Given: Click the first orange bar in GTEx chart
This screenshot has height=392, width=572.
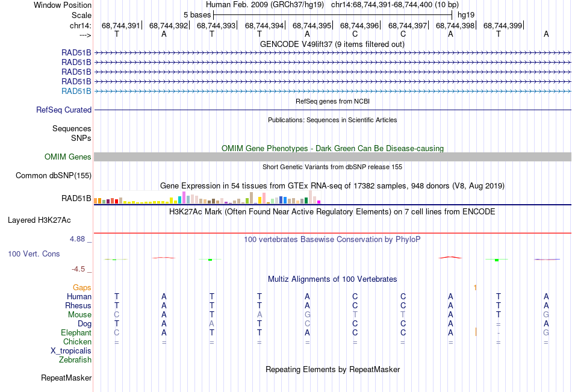Looking at the screenshot, I should 96,201.
